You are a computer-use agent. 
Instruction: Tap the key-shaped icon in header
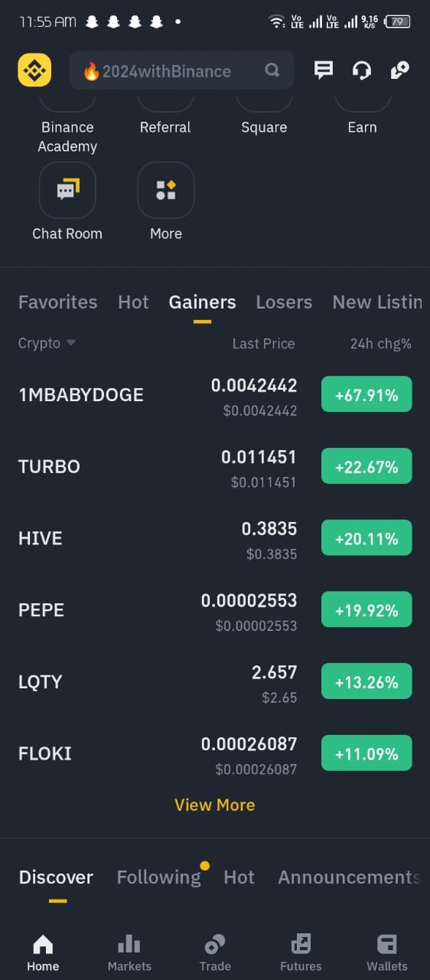[399, 70]
